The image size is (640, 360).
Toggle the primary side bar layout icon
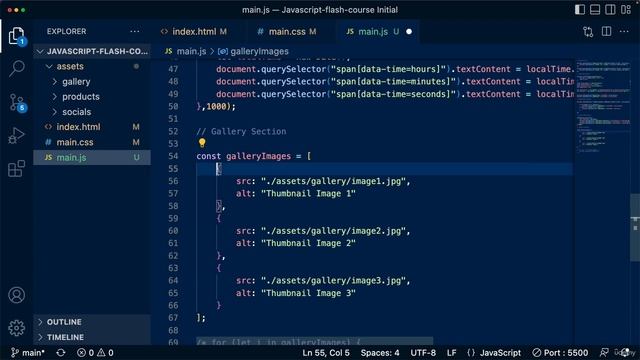click(580, 9)
